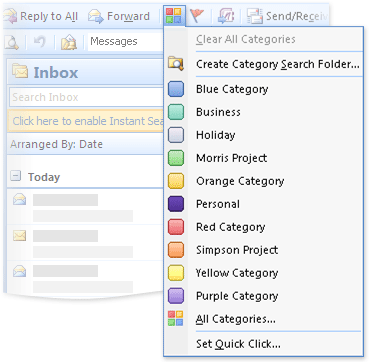Click the Forward toolbar button
Viewport: 369px width, 362px height.
click(119, 16)
